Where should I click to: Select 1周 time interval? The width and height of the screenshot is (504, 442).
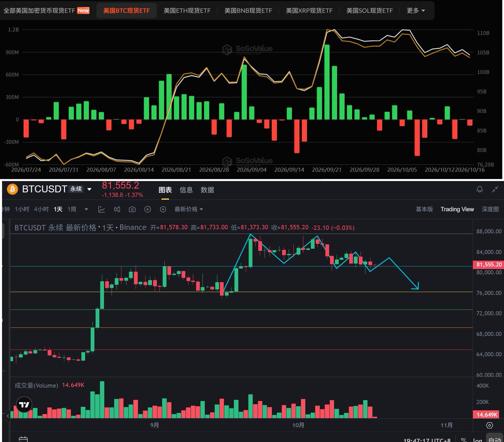tap(72, 209)
